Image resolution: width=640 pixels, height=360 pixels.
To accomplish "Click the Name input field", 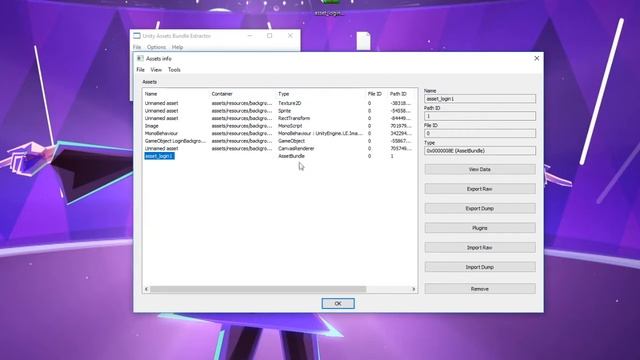I will pos(480,99).
